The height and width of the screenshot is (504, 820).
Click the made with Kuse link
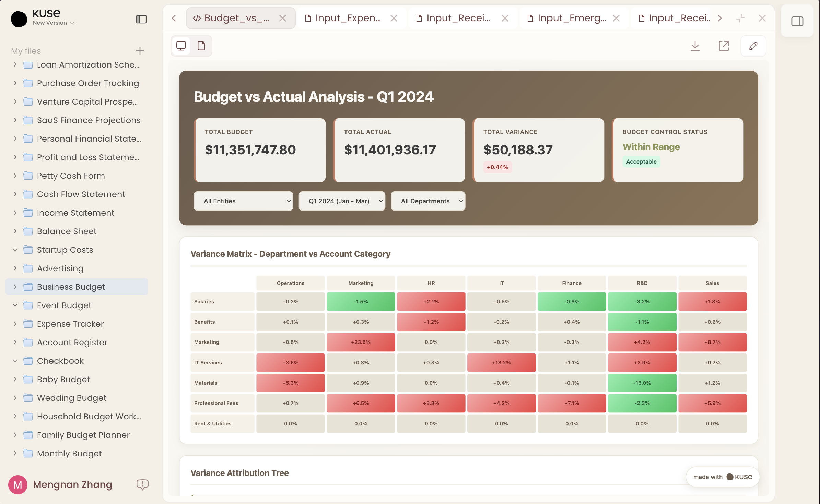click(723, 477)
